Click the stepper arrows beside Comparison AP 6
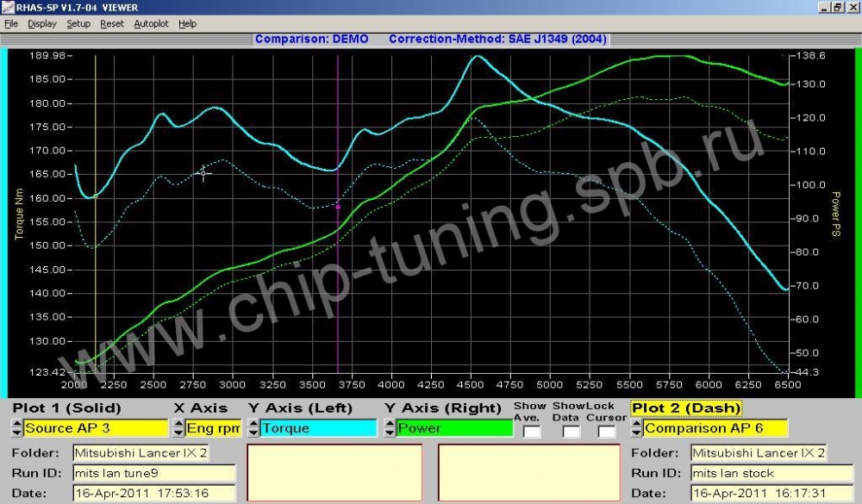Viewport: 862px width, 504px height. pyautogui.click(x=636, y=428)
